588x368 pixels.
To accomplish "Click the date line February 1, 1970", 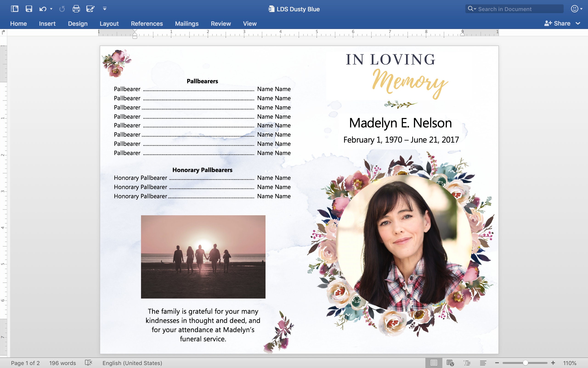I will [x=401, y=140].
